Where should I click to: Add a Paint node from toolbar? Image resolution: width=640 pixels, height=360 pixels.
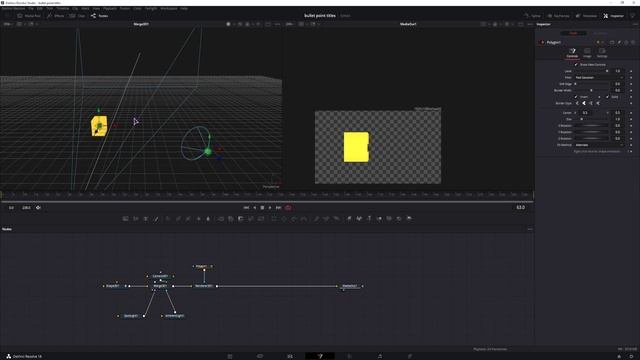pyautogui.click(x=156, y=219)
